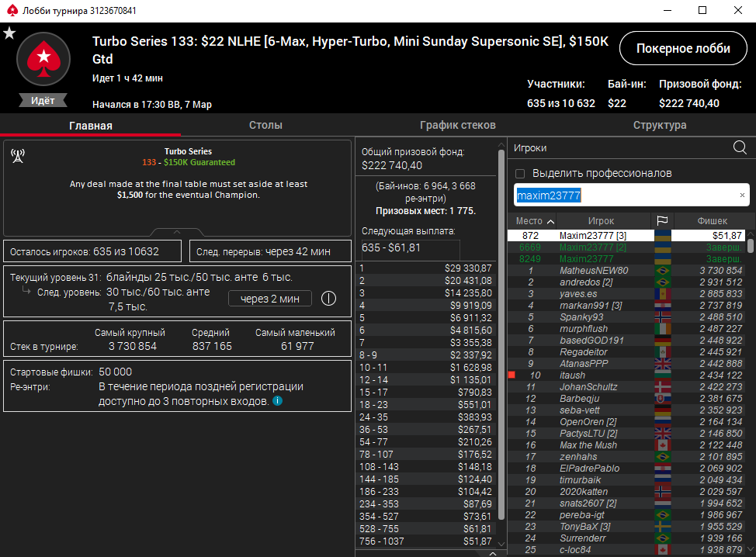Select player row seba-vett
Image resolution: width=756 pixels, height=557 pixels.
click(x=627, y=410)
